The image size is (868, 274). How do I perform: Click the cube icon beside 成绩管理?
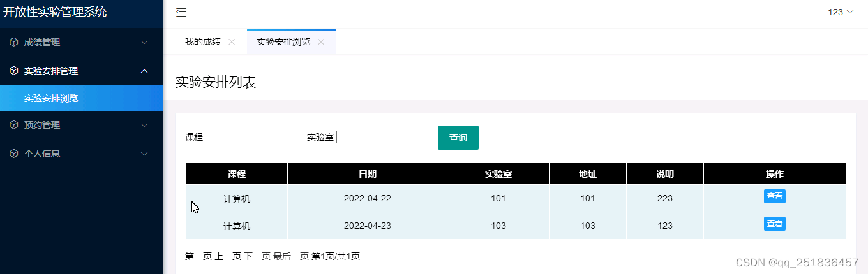click(14, 42)
